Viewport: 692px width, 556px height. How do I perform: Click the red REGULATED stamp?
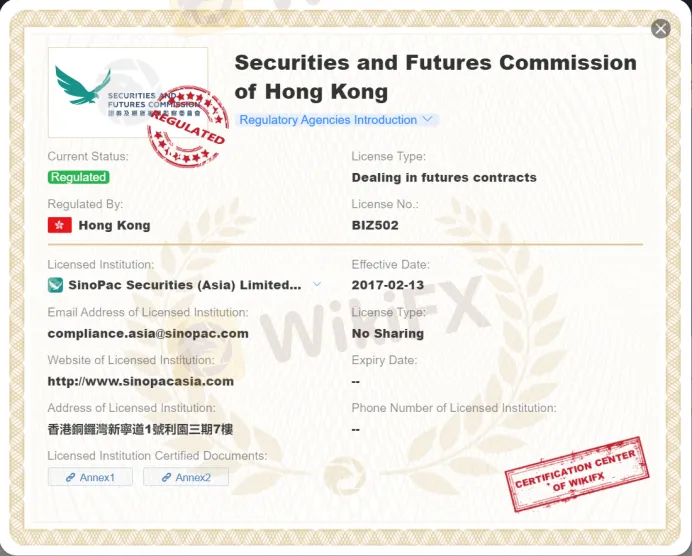(187, 127)
